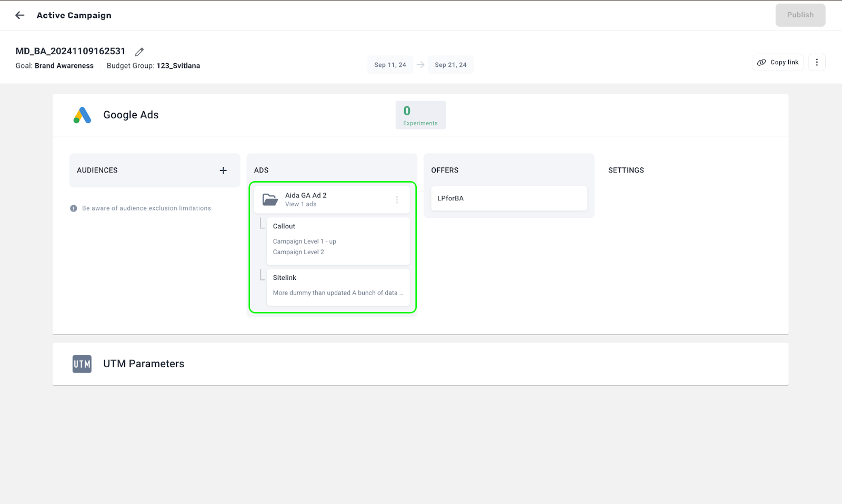Click View 1 ads text
Screen dimensions: 842x504
point(300,204)
